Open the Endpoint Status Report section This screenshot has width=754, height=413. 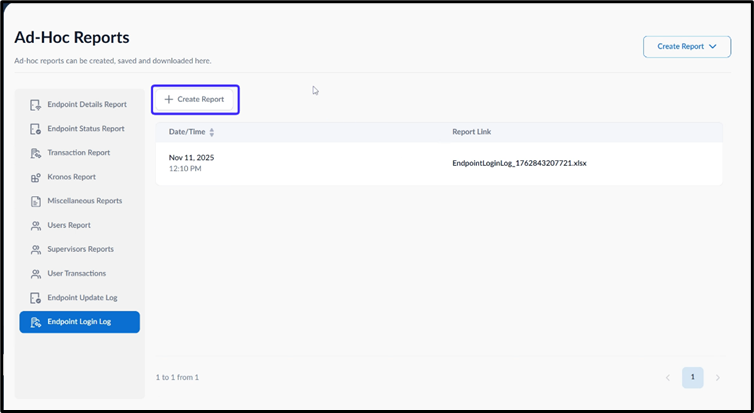pyautogui.click(x=80, y=129)
